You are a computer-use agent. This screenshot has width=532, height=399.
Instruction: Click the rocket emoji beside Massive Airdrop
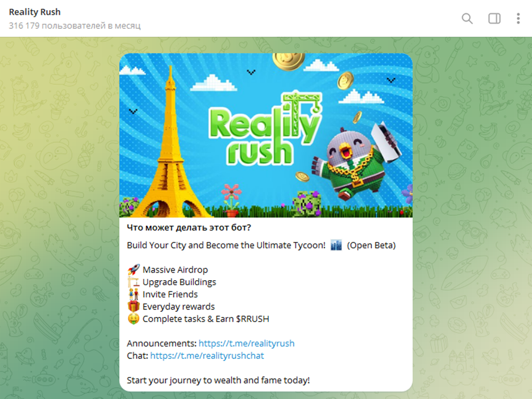coord(134,270)
